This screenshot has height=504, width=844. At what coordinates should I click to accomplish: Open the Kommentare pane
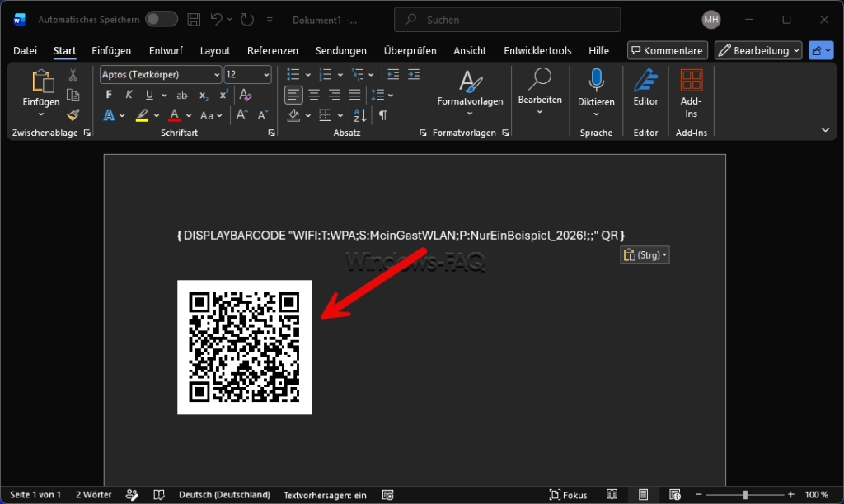coord(668,50)
